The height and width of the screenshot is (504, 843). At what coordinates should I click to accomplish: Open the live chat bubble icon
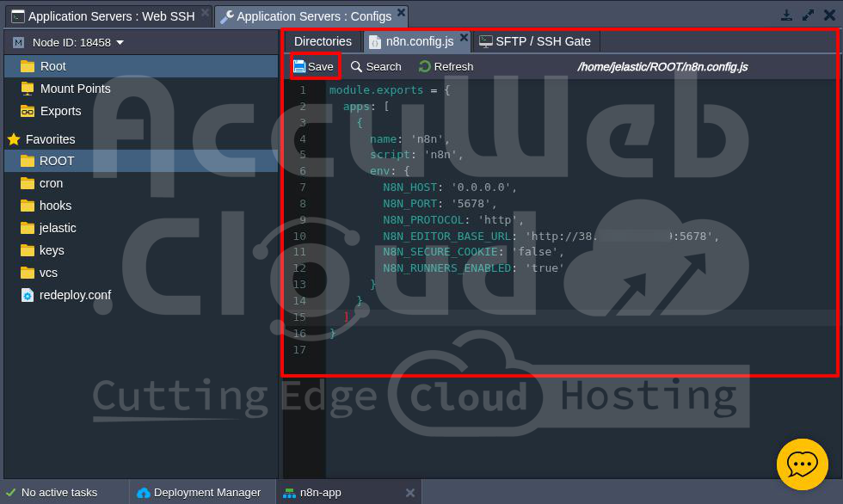(x=802, y=464)
